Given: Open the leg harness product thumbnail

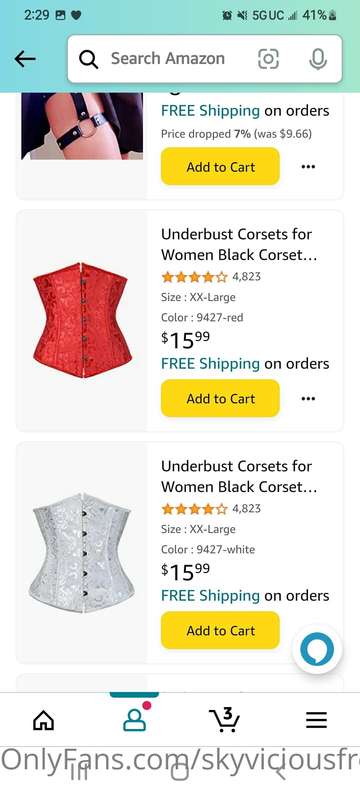Looking at the screenshot, I should coord(82,126).
